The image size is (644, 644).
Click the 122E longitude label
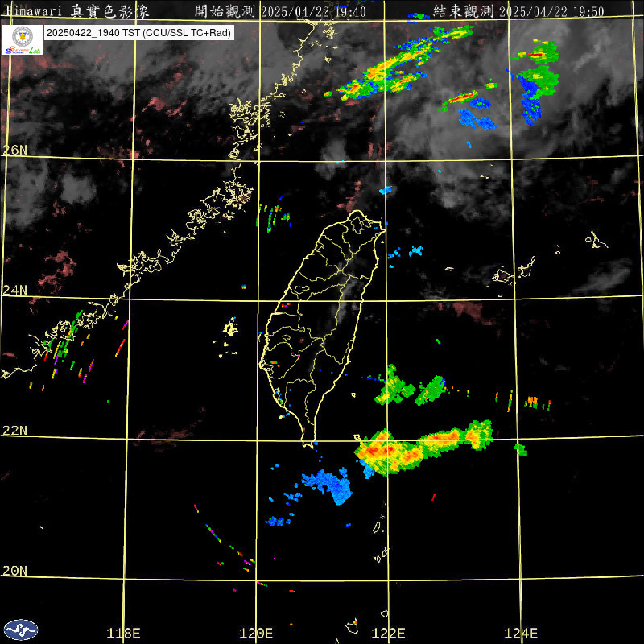click(x=388, y=633)
